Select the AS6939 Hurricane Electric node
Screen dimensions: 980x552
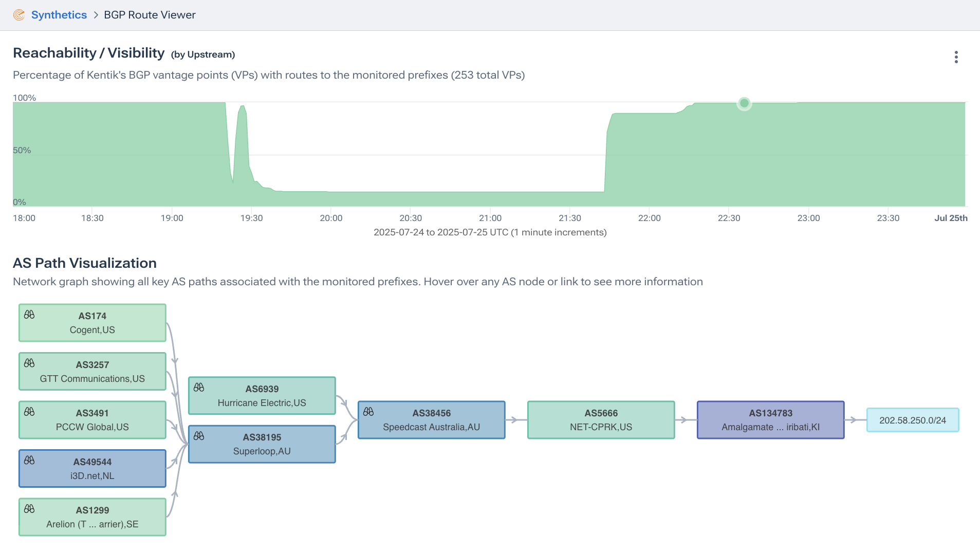click(262, 396)
